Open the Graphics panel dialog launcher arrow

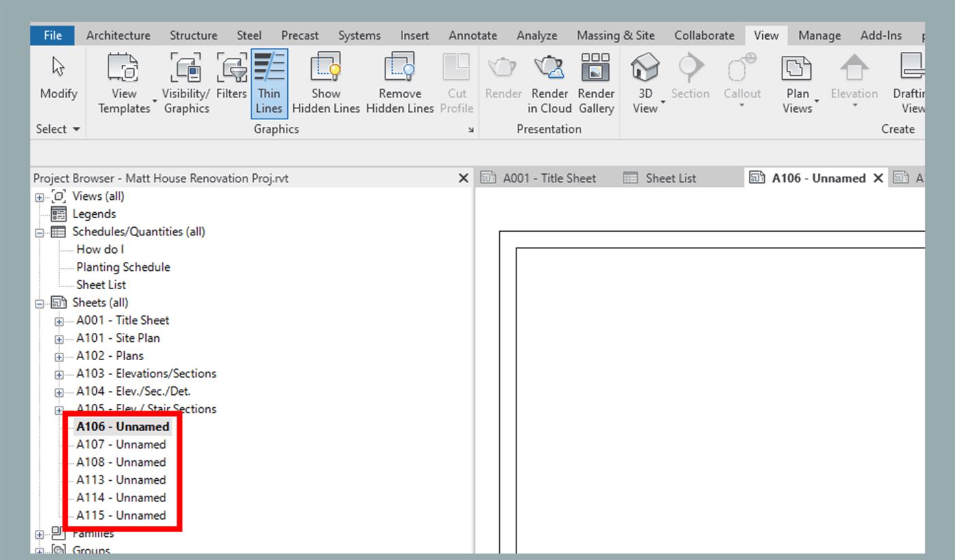[471, 130]
